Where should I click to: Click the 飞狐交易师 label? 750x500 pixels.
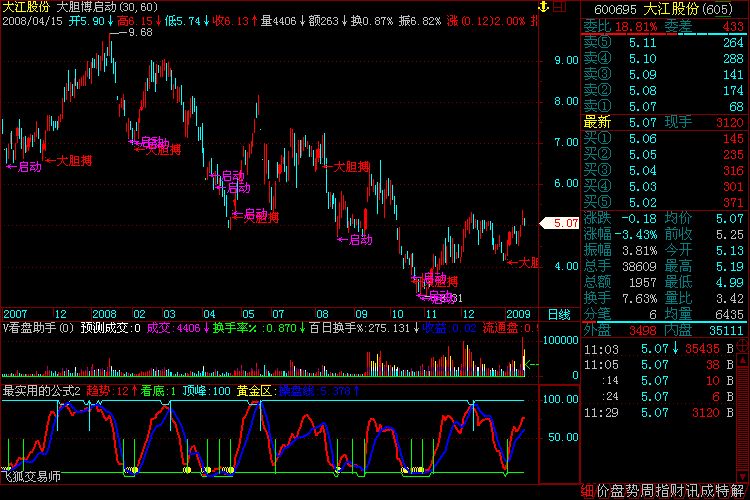(x=31, y=477)
